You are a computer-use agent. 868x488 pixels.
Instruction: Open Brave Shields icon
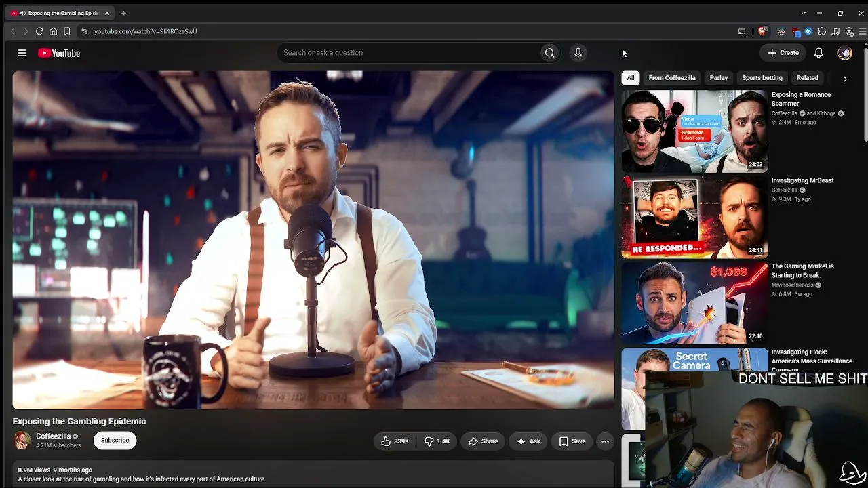tap(762, 31)
